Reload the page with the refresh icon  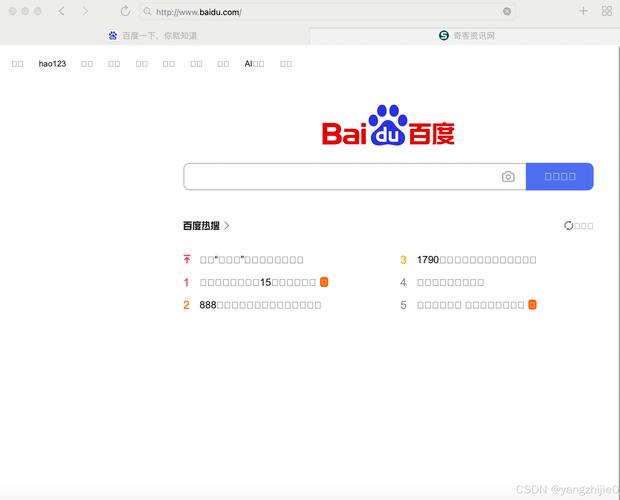(125, 11)
